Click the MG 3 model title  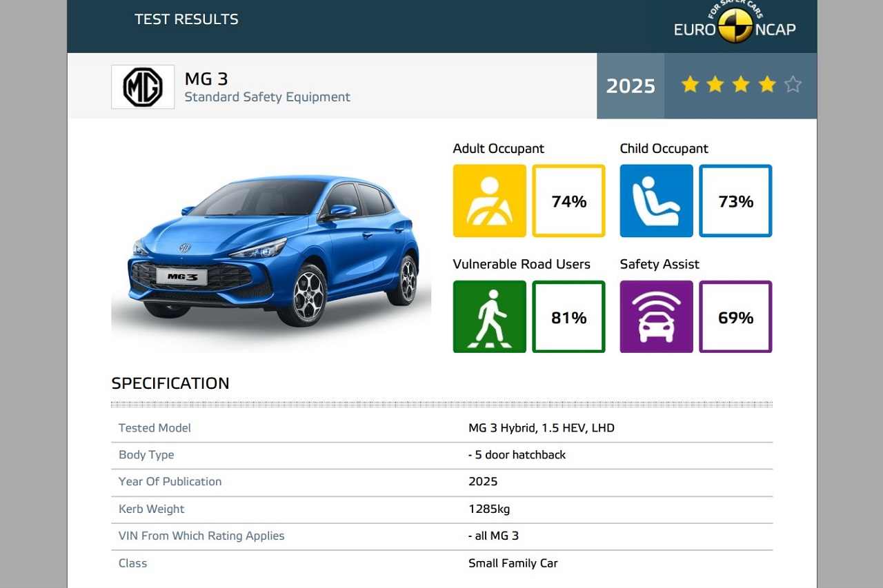(206, 79)
